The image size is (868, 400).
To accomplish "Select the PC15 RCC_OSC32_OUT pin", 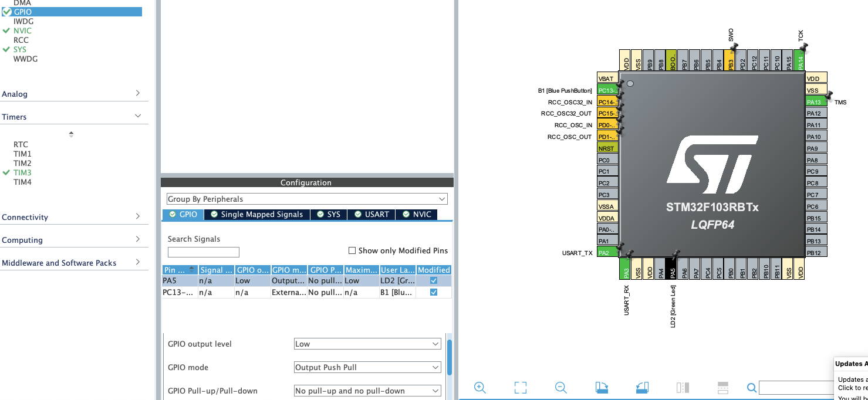I will point(607,113).
